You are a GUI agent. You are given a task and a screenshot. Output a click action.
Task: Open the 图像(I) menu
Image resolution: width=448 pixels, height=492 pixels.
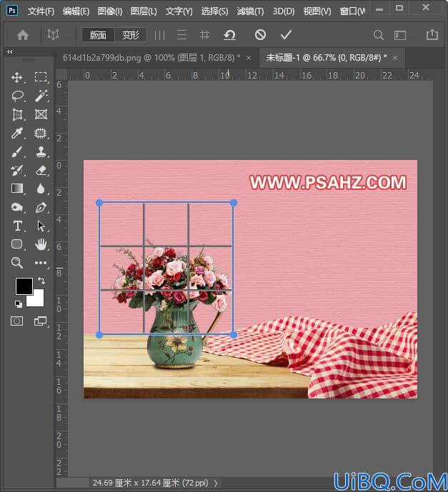click(x=110, y=11)
